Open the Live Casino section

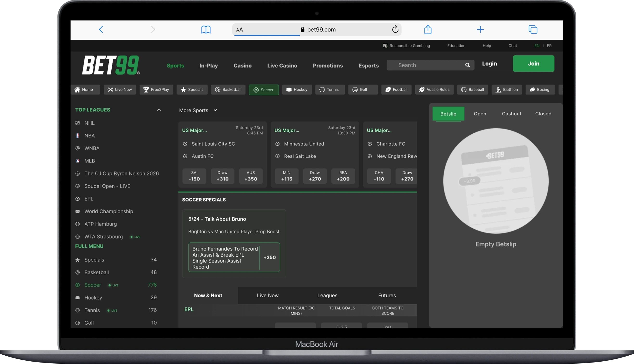tap(282, 65)
